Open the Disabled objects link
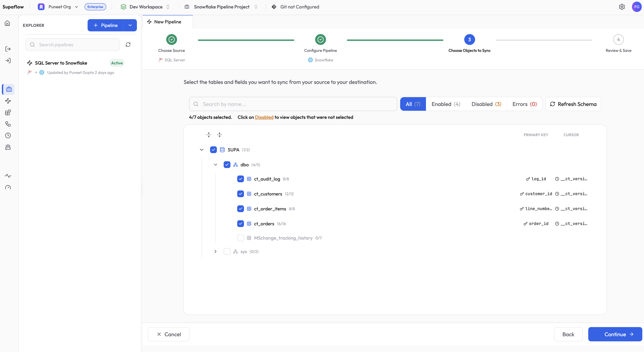Screen dimensions: 644x352 click(x=264, y=117)
